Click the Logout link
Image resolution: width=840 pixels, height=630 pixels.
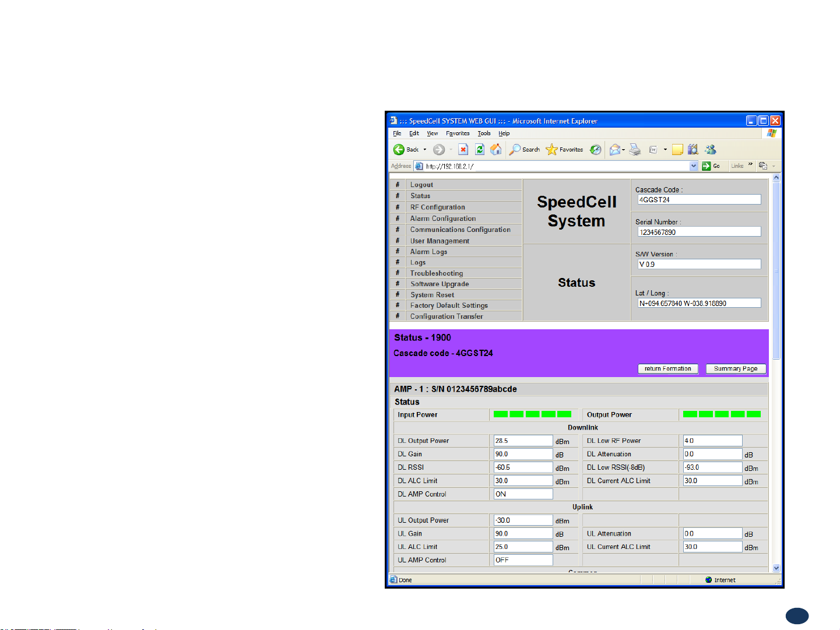[421, 185]
